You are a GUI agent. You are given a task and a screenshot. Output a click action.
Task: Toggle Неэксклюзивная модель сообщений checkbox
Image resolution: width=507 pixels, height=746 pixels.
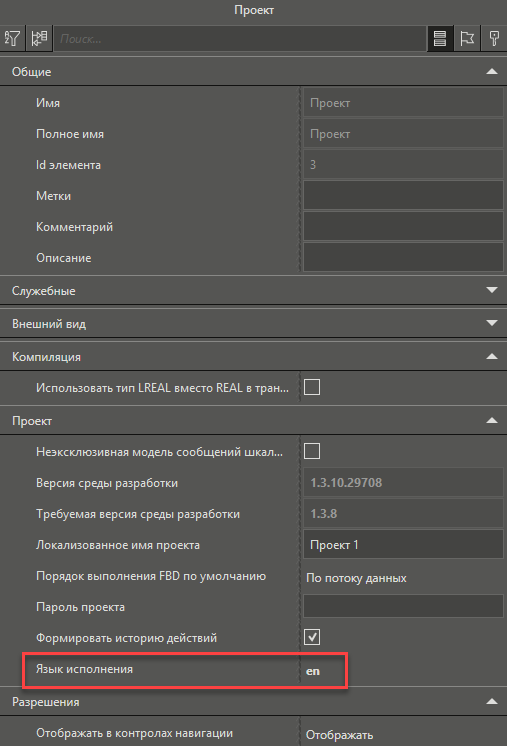pos(312,451)
